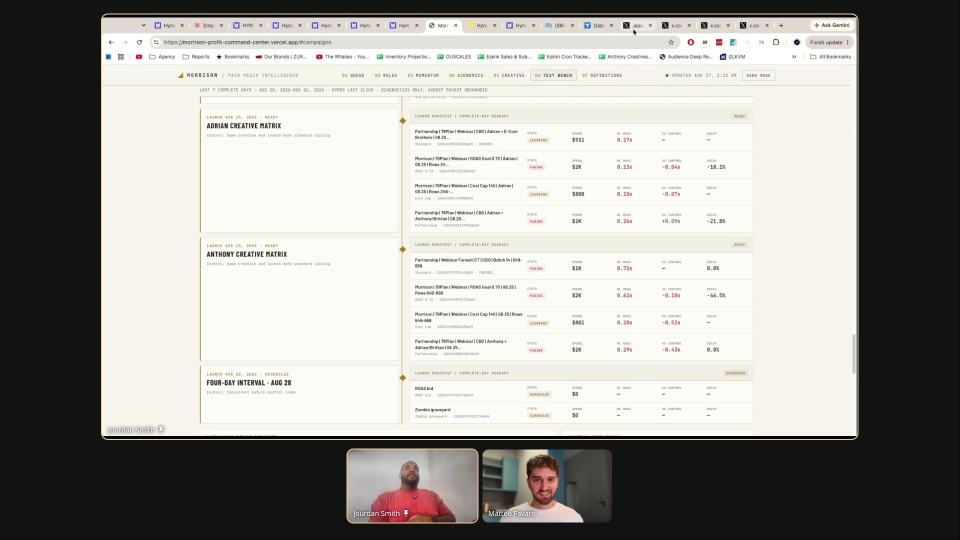Select the 06 Test Bench tab

pyautogui.click(x=553, y=75)
